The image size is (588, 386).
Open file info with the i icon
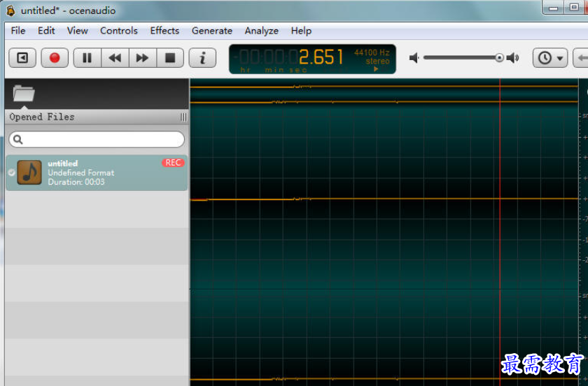click(203, 58)
